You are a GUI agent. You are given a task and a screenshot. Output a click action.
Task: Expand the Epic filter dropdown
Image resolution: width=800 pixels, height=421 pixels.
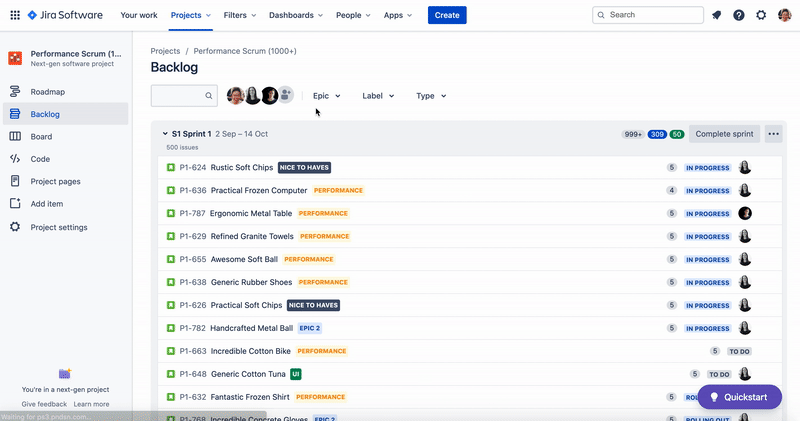[327, 95]
